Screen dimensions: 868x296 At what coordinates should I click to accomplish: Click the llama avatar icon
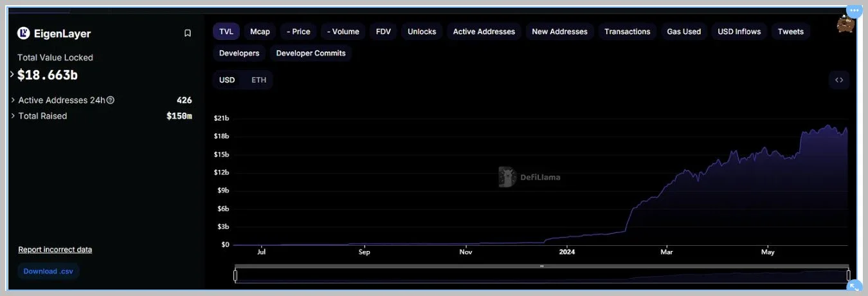click(845, 24)
